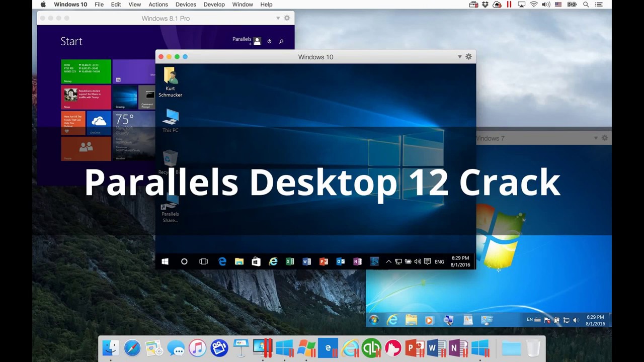Select This PC icon on Windows 10 desktop
644x362 pixels.
170,121
